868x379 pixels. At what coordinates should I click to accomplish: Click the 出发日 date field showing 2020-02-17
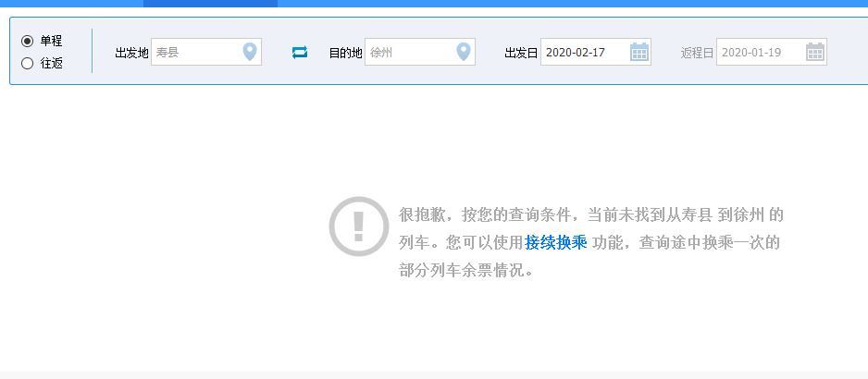(596, 52)
